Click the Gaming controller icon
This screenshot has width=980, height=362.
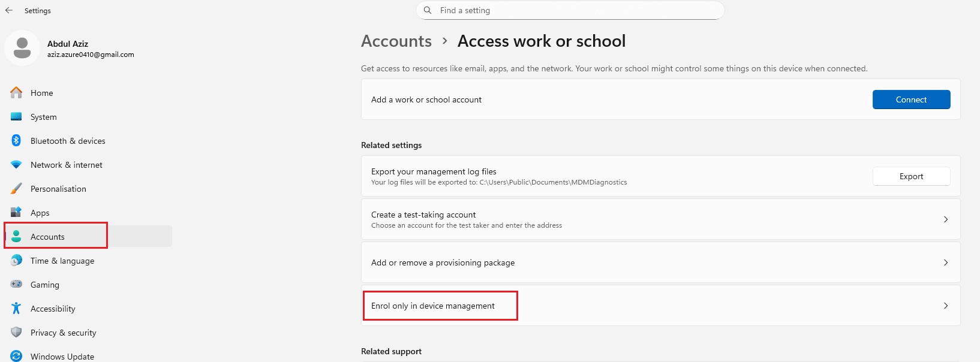(16, 285)
